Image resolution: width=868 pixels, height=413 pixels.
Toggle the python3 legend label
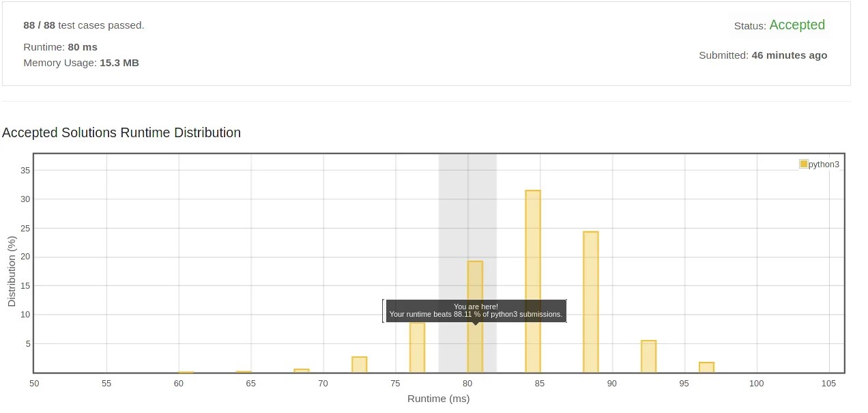pyautogui.click(x=824, y=165)
